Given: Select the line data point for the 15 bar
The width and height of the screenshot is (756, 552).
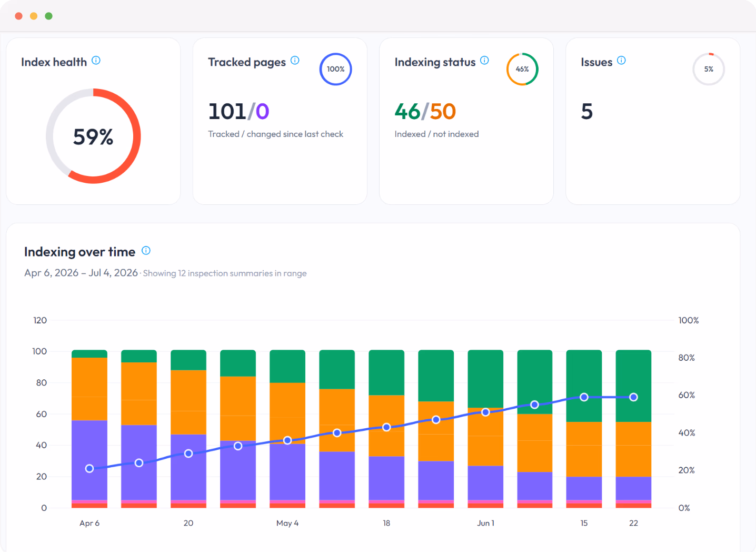Looking at the screenshot, I should (x=584, y=397).
